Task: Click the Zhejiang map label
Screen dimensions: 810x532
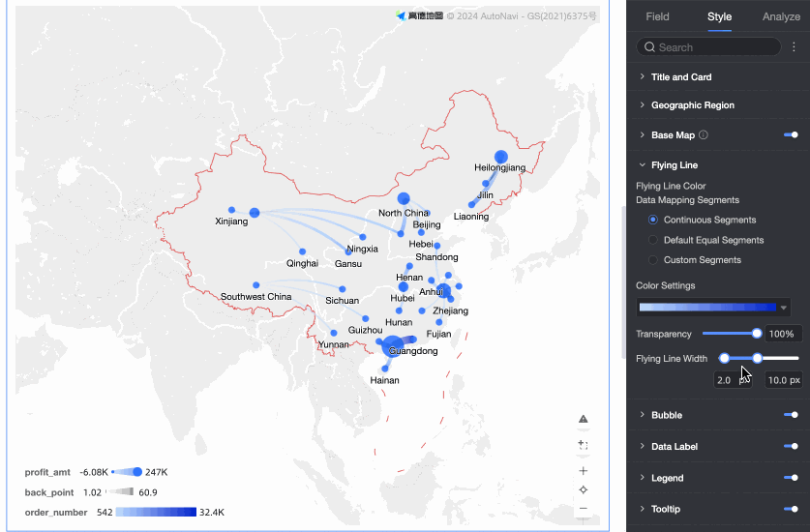Action: click(450, 310)
